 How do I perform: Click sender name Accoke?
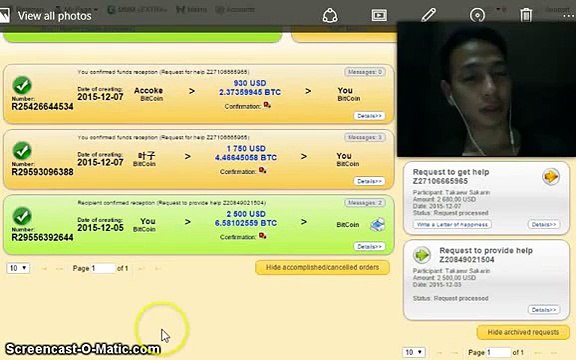(148, 90)
